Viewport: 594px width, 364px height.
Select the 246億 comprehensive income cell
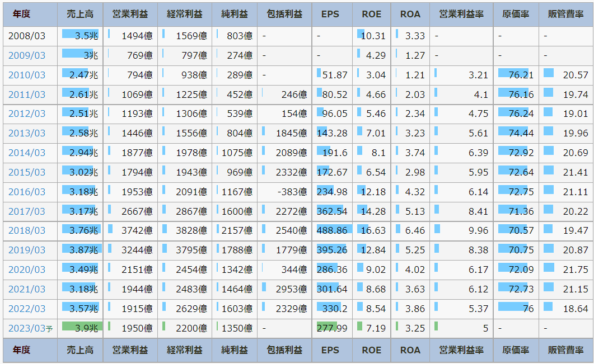(284, 94)
